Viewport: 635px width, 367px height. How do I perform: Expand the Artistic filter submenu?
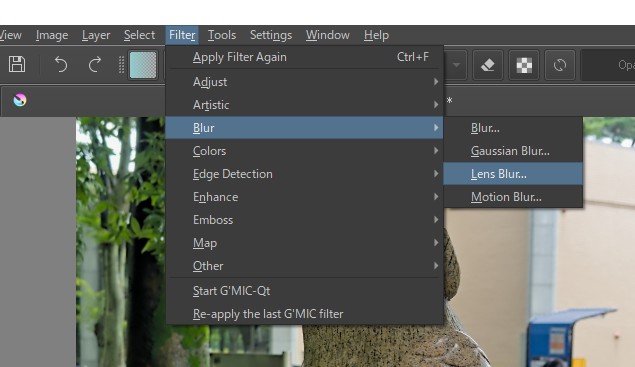point(305,105)
